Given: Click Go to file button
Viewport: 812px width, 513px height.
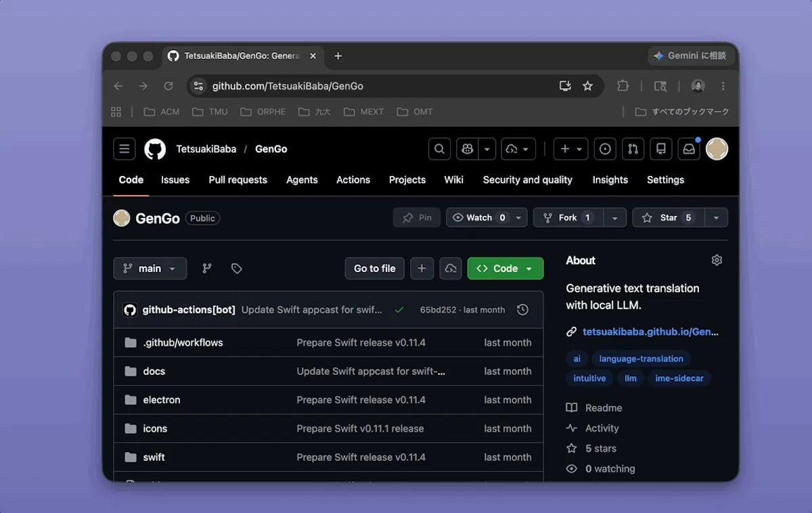Looking at the screenshot, I should 375,269.
